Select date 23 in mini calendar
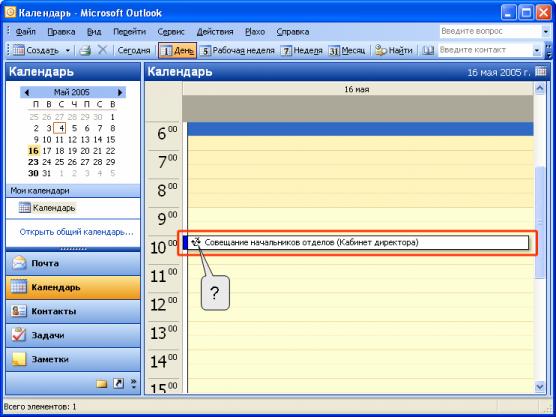 pyautogui.click(x=33, y=162)
